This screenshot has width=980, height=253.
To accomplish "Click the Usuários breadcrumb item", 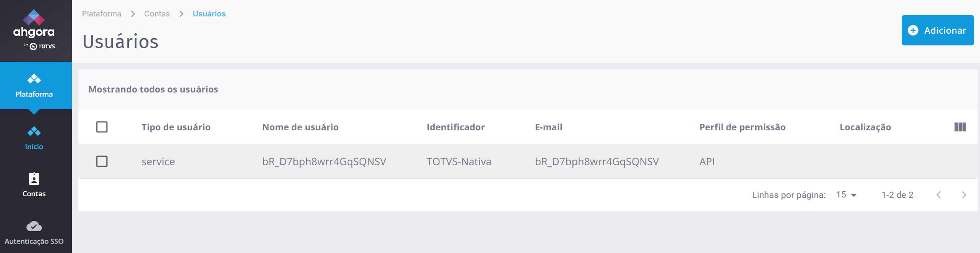I will [x=209, y=14].
